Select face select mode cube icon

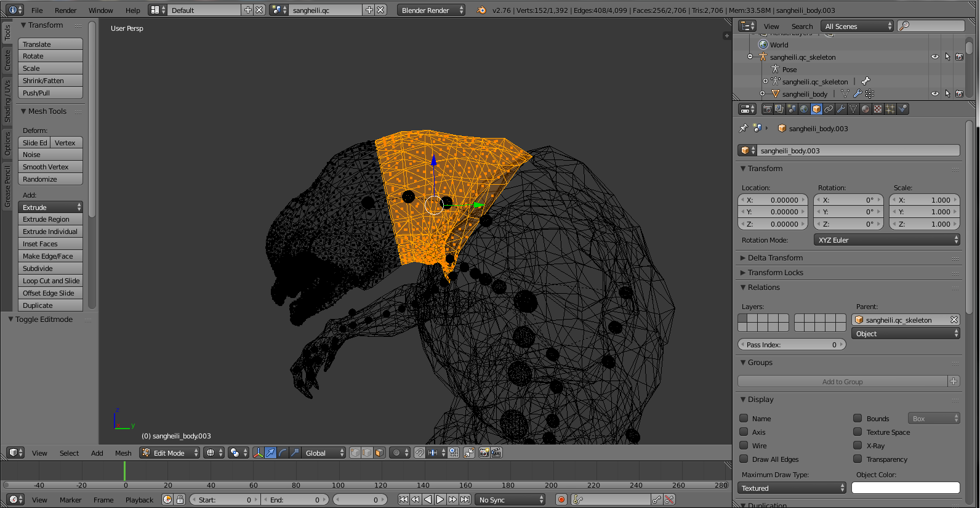pos(379,453)
